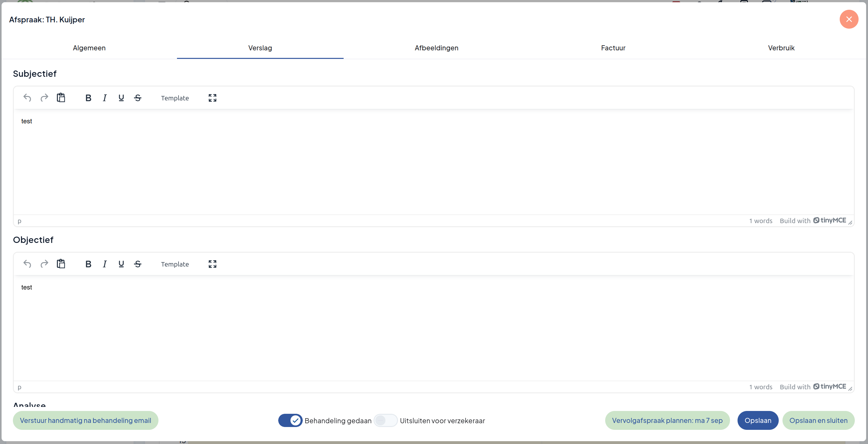The width and height of the screenshot is (868, 444).
Task: Redo in the Subjectief editor
Action: pyautogui.click(x=44, y=98)
